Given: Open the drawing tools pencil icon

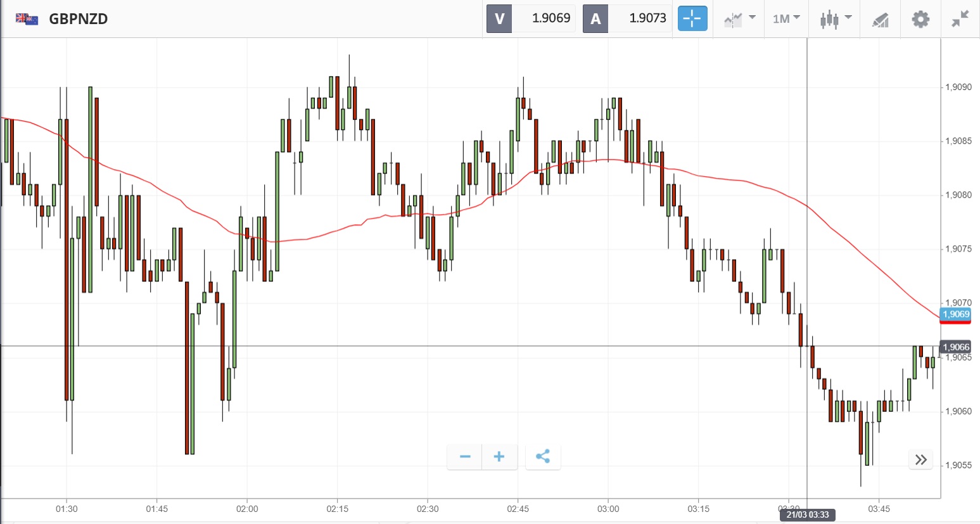Looking at the screenshot, I should pyautogui.click(x=881, y=19).
